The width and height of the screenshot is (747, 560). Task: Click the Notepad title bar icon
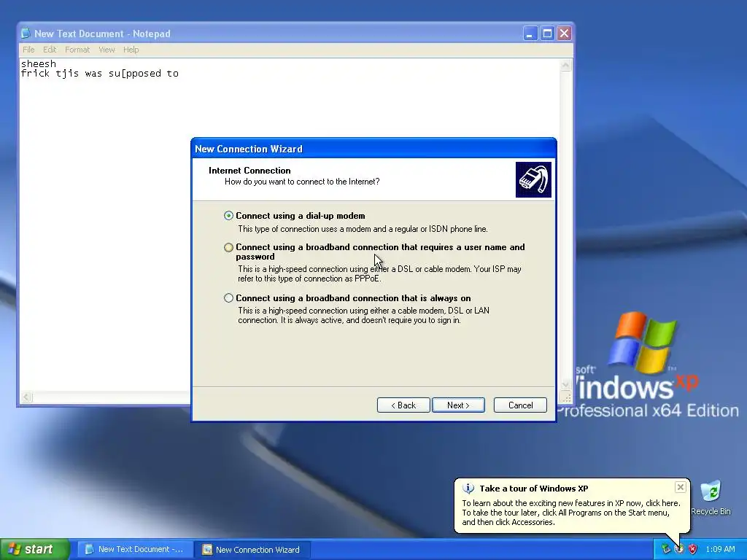point(26,34)
